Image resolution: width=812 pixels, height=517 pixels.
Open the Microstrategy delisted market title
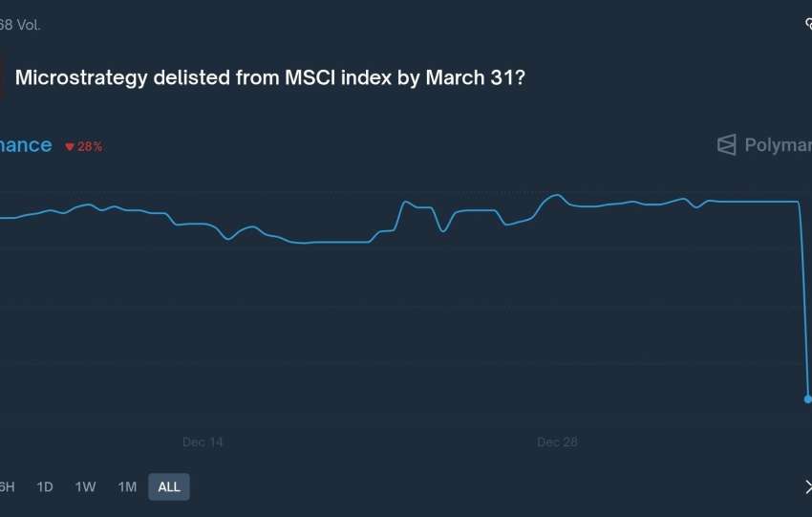[270, 78]
